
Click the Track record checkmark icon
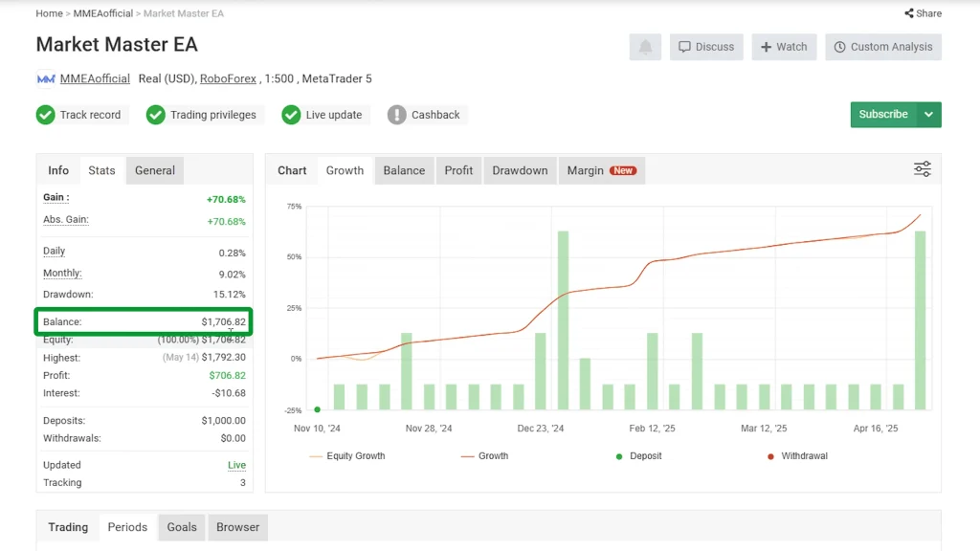coord(46,115)
